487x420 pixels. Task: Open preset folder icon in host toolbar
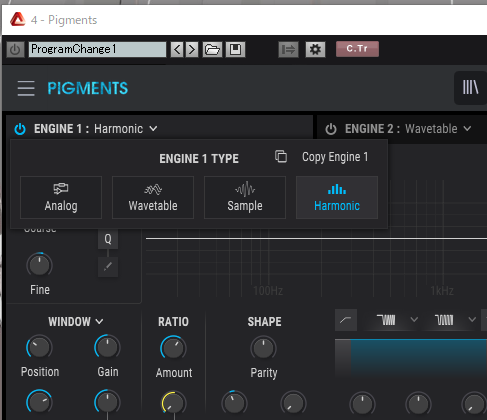tap(212, 50)
